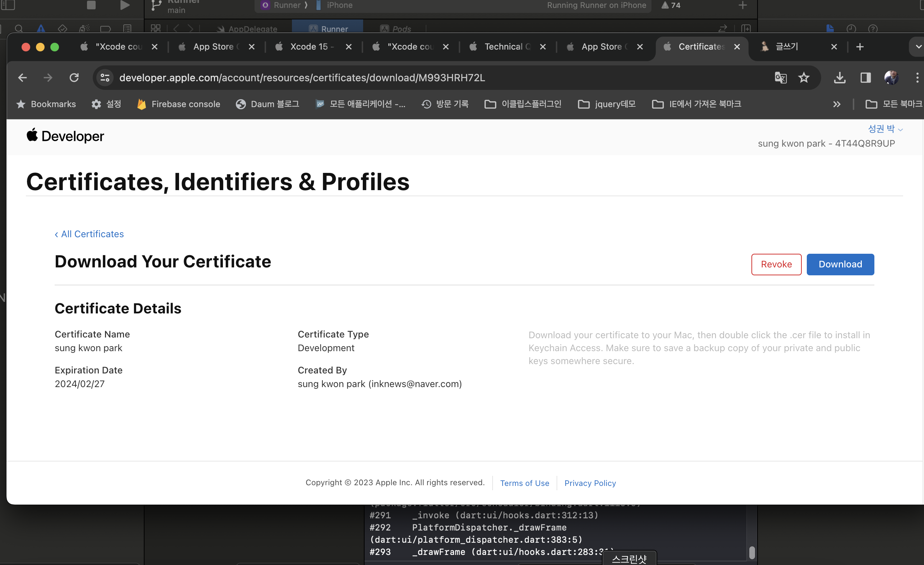
Task: Click the blue Download button
Action: coord(840,264)
